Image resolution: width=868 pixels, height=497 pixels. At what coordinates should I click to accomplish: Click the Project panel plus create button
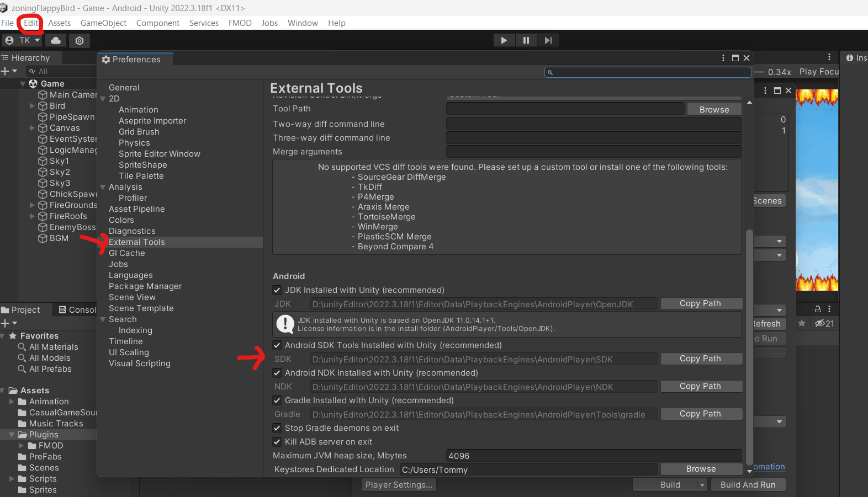pyautogui.click(x=9, y=323)
